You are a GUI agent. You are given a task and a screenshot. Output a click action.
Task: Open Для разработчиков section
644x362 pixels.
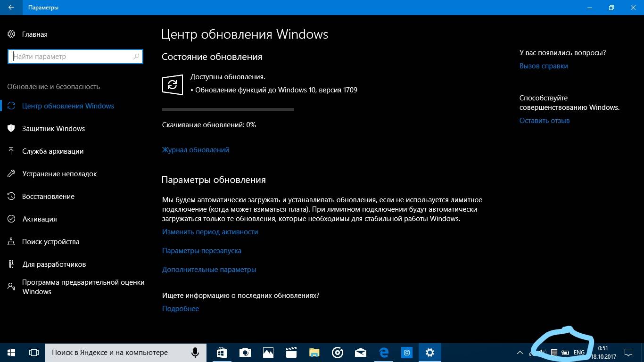54,264
